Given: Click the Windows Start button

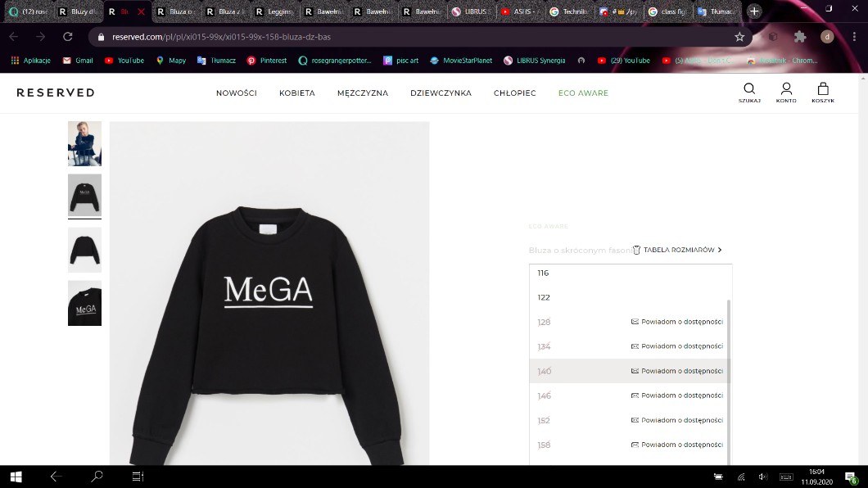Looking at the screenshot, I should 16,477.
